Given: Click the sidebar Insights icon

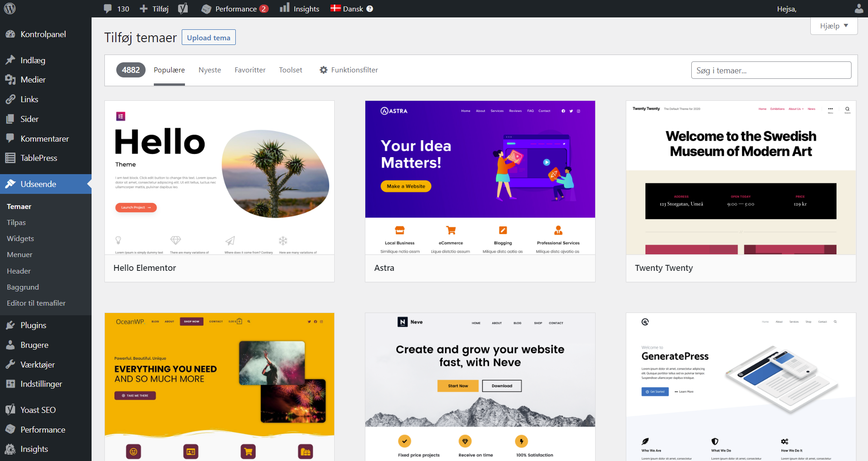Looking at the screenshot, I should (x=10, y=449).
